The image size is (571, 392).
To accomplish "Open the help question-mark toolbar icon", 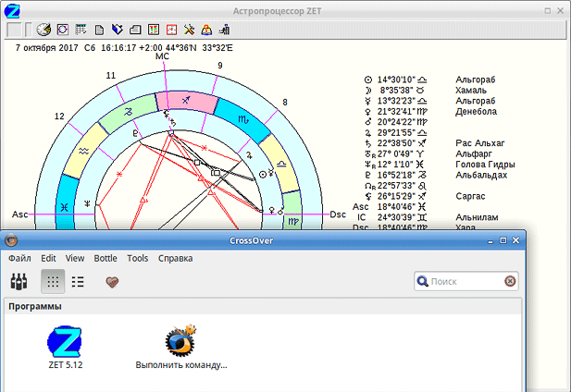I will pyautogui.click(x=206, y=30).
